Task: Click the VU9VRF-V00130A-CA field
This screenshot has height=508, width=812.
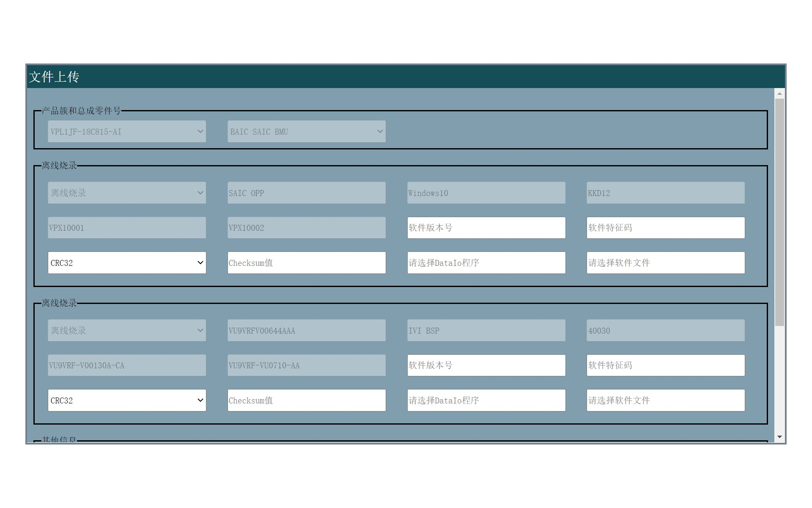Action: [x=127, y=365]
